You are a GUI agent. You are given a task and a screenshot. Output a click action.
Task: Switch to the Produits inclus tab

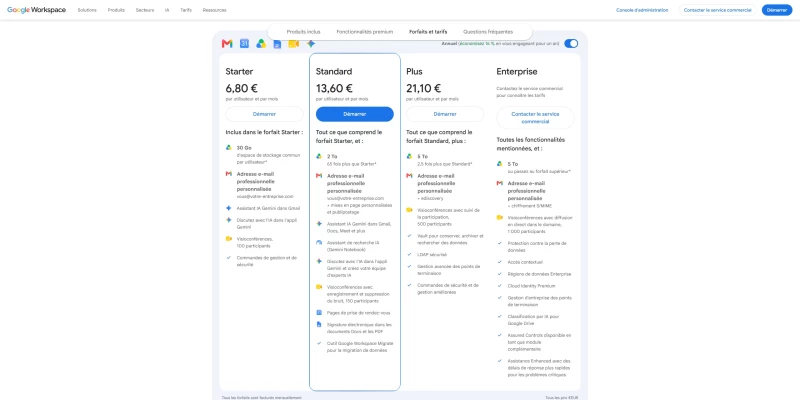pos(304,32)
